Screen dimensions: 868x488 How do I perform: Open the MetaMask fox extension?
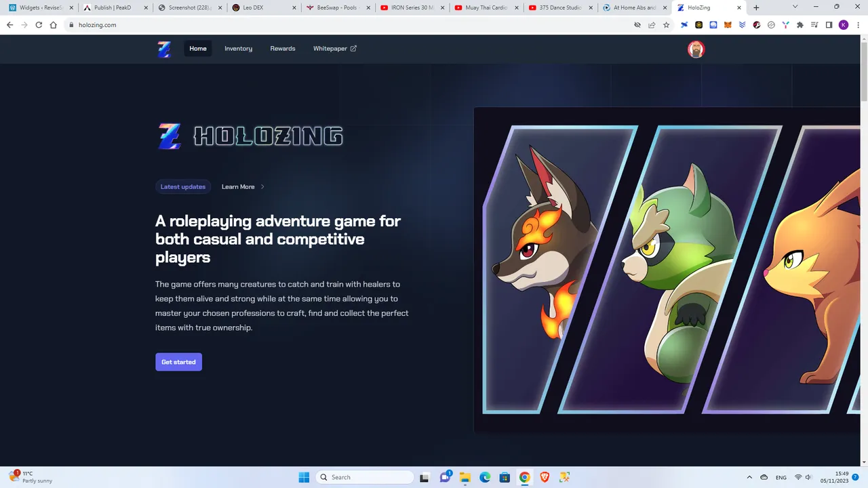(728, 25)
